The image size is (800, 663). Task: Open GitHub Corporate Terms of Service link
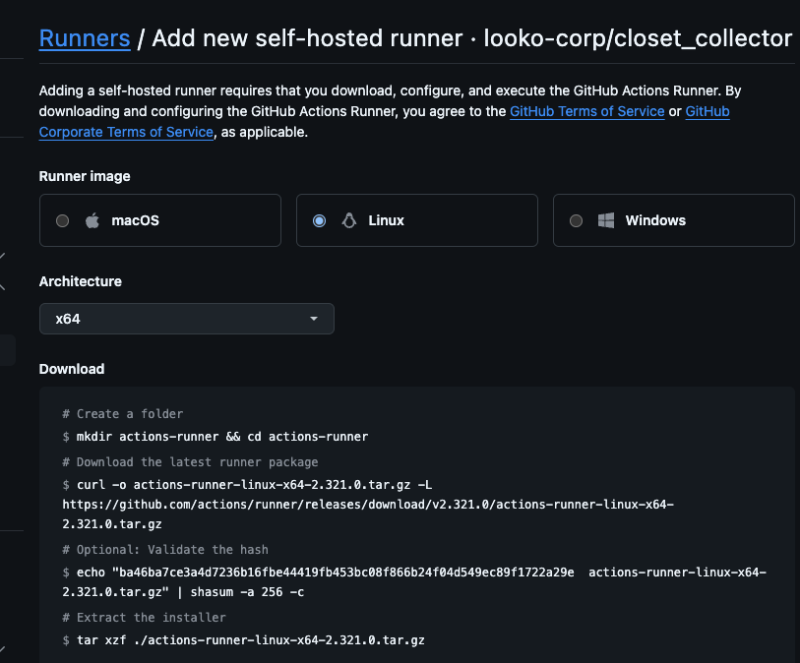(126, 132)
